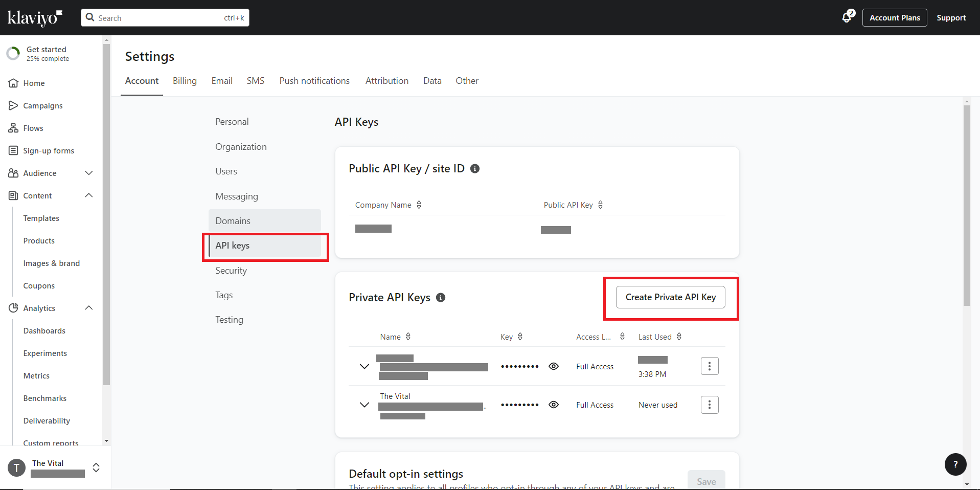Viewport: 980px width, 490px height.
Task: Click the Private API Keys info icon
Action: [x=441, y=298]
